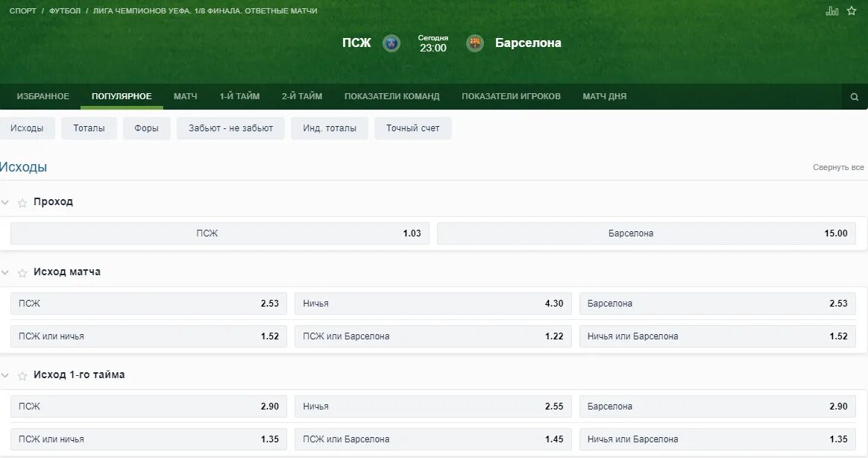Viewport: 868px width, 458px height.
Task: Open Показатели команд tab
Action: [x=392, y=96]
